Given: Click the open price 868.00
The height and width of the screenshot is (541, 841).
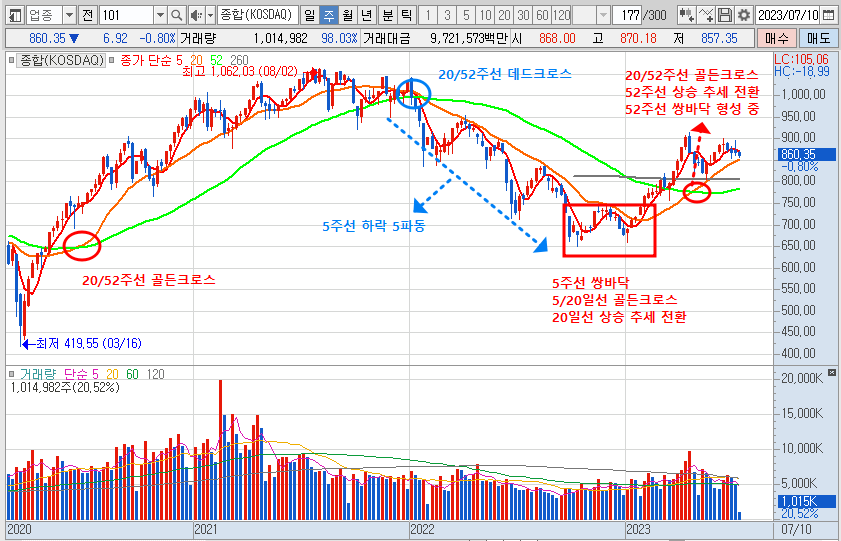Looking at the screenshot, I should point(557,39).
